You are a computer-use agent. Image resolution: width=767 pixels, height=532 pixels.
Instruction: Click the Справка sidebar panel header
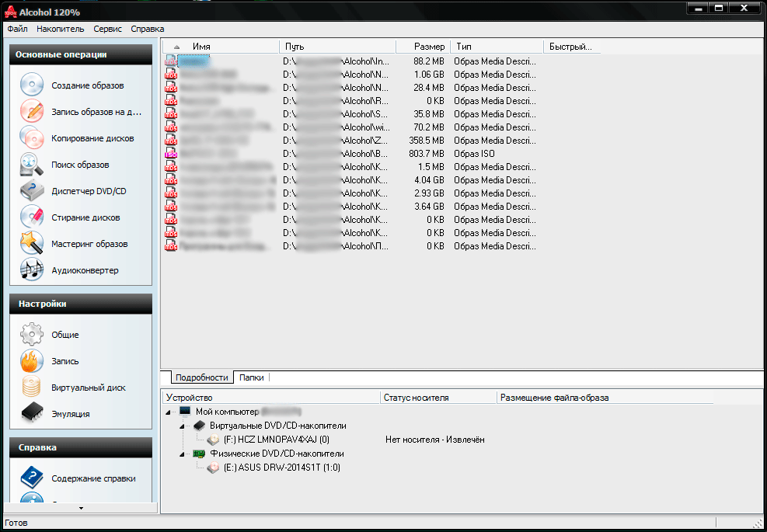pyautogui.click(x=81, y=447)
